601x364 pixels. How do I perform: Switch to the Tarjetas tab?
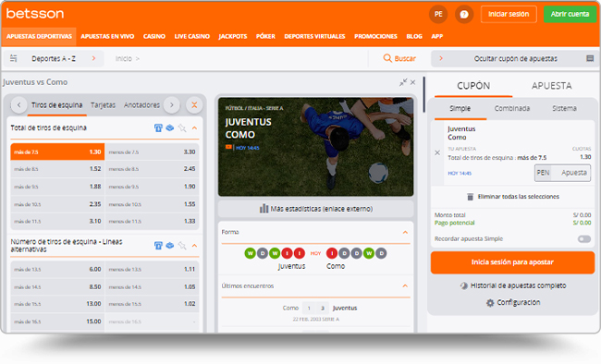pos(104,105)
